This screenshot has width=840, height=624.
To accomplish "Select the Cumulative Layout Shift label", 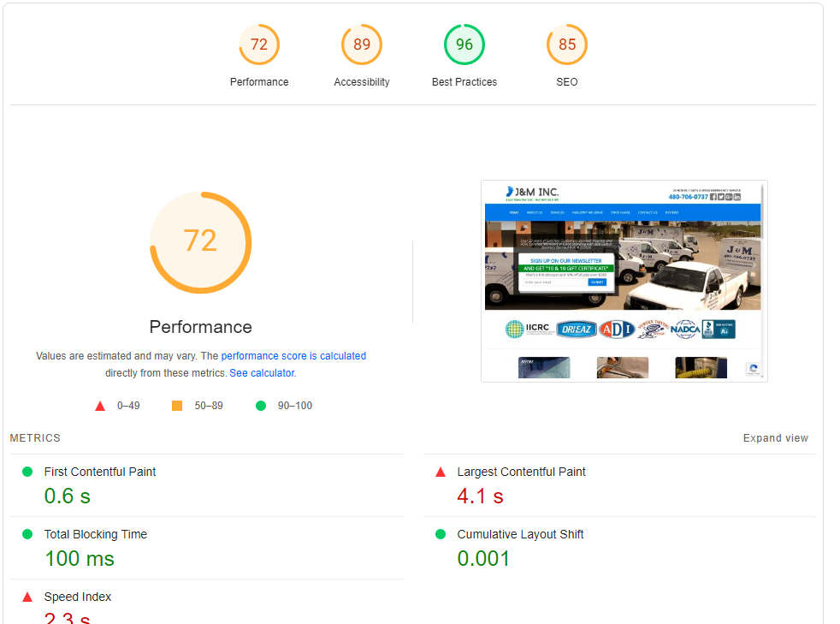I will tap(520, 534).
